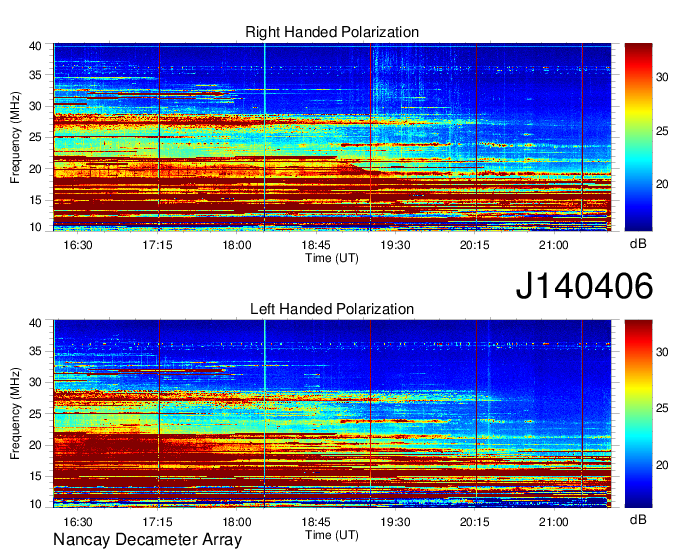The image size is (680, 552).
Task: Select 18:00 time tick under Right Handed plot
Action: click(237, 245)
